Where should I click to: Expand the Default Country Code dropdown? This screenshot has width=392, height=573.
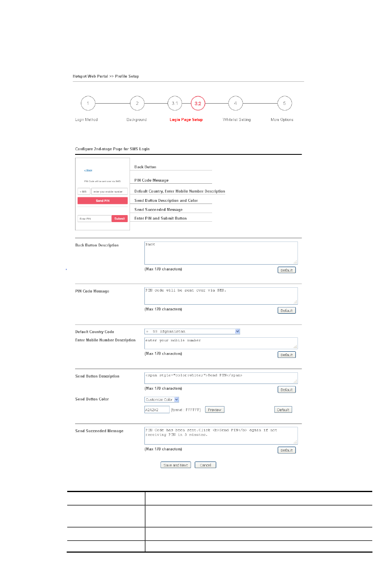(x=192, y=331)
